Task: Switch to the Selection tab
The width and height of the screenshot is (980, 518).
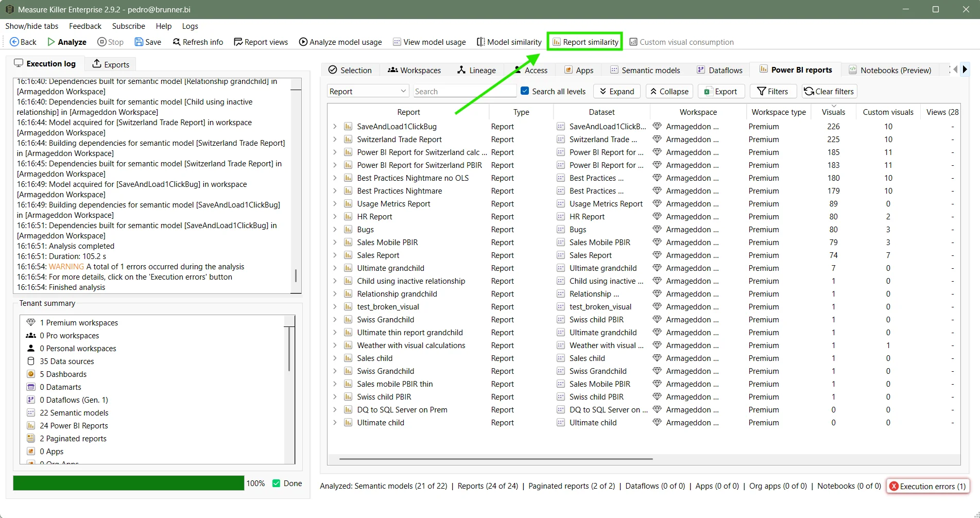Action: point(350,70)
